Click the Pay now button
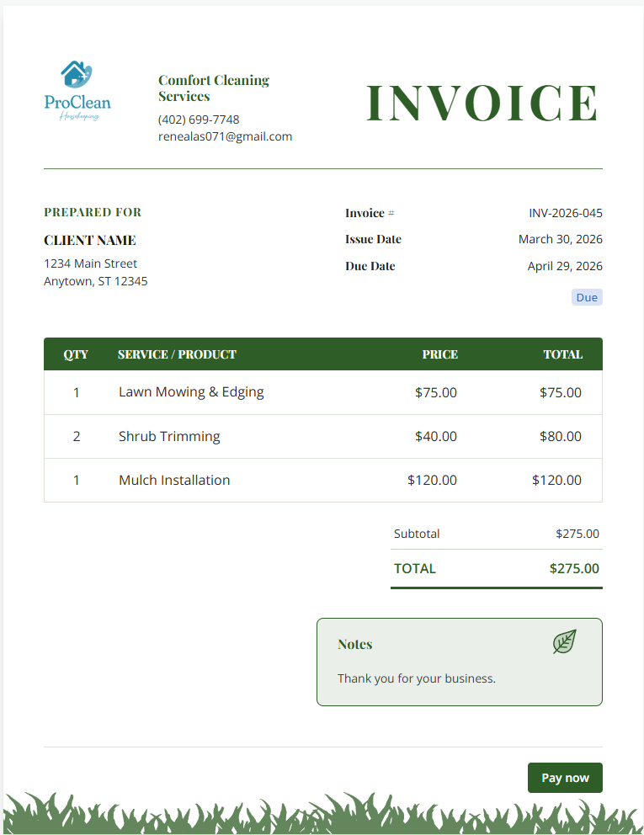The width and height of the screenshot is (644, 835). tap(565, 778)
